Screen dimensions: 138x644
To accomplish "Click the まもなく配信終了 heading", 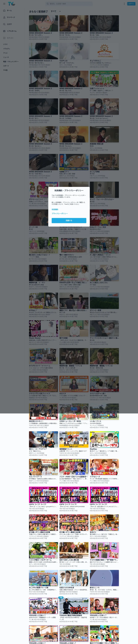I will (38, 11).
